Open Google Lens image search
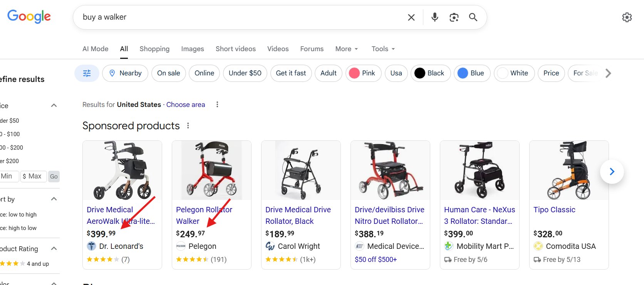The height and width of the screenshot is (285, 644). pos(454,17)
